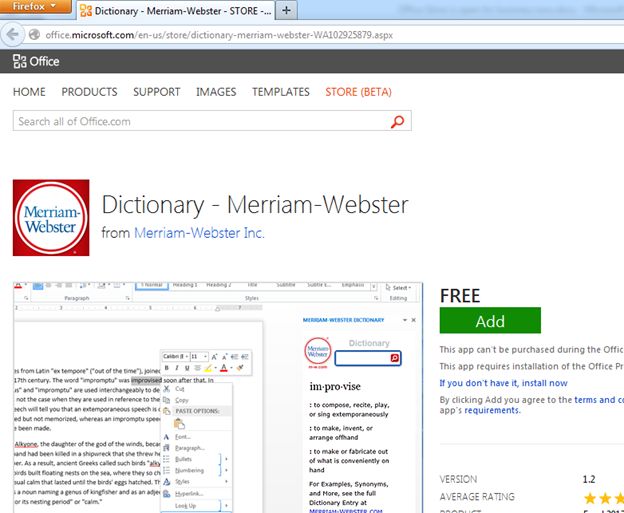The height and width of the screenshot is (513, 624).
Task: Open the IMAGES navigation item
Action: 216,92
